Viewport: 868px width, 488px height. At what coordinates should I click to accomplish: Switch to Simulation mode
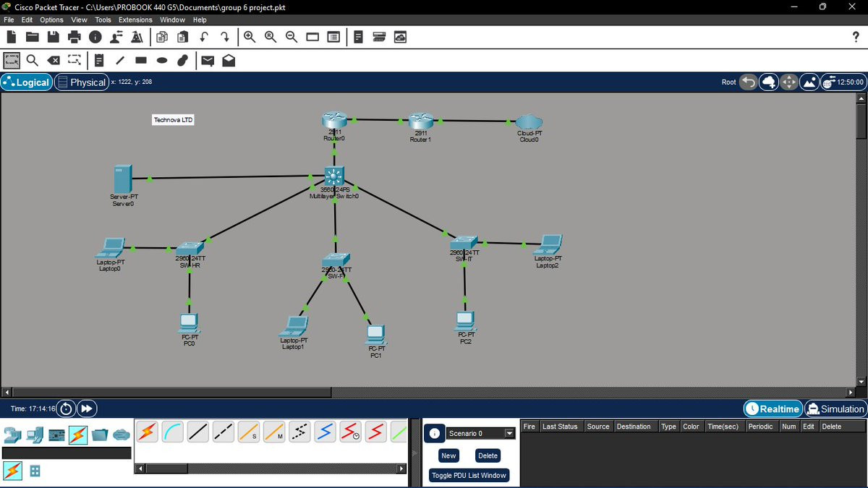click(x=835, y=408)
